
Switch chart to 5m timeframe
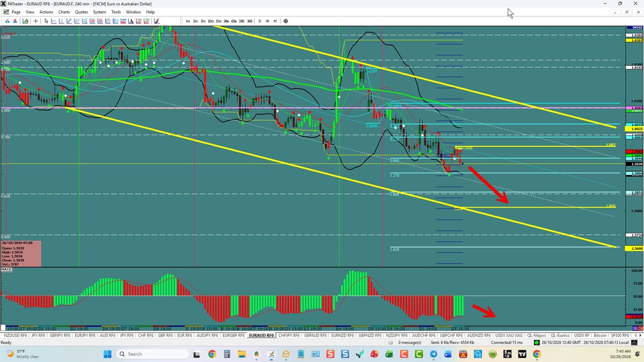tap(203, 21)
